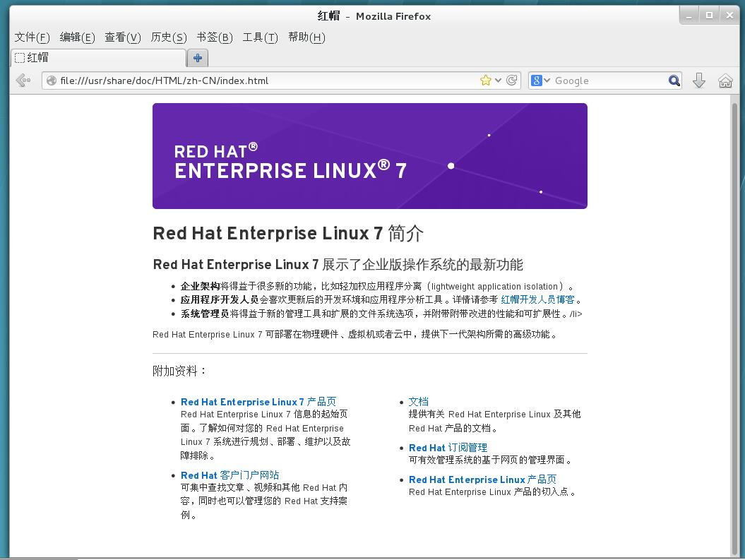Screen dimensions: 745x560
Task: Click the bookmark star icon
Action: click(x=485, y=81)
